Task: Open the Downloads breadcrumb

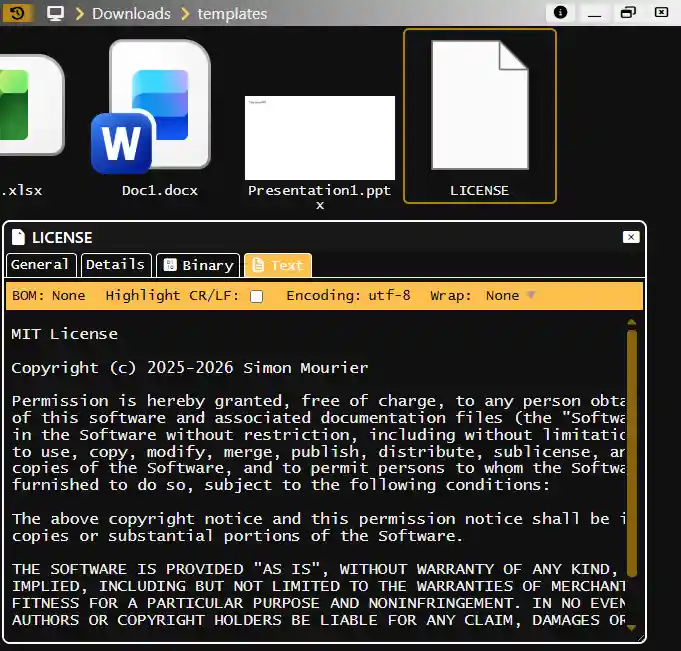Action: [131, 14]
